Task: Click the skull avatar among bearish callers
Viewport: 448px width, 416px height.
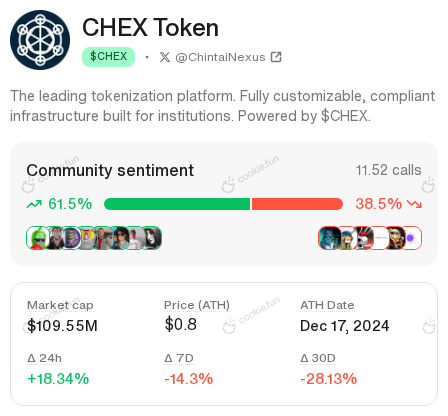Action: [363, 238]
